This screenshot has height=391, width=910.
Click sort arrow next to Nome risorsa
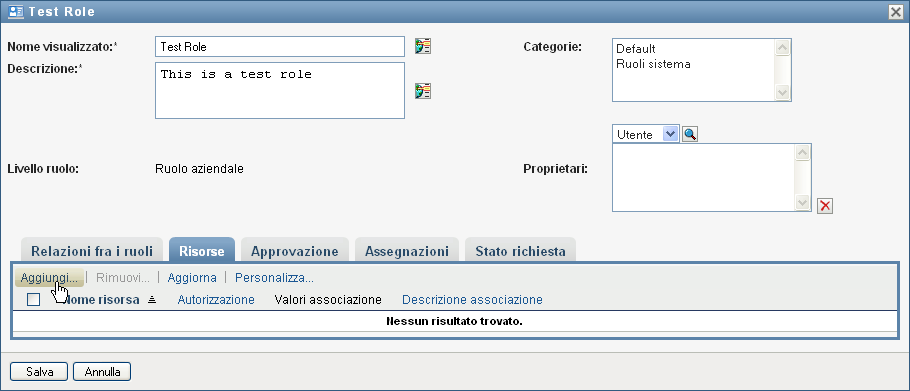[x=152, y=300]
